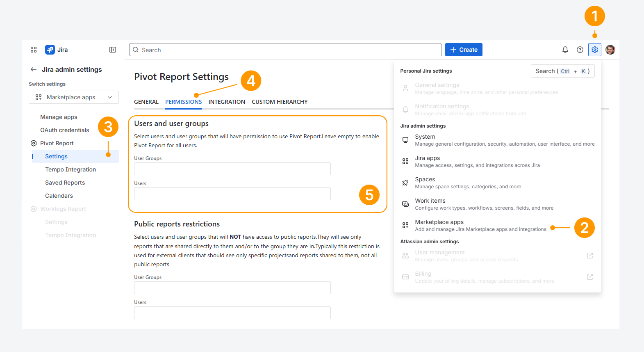This screenshot has height=352, width=644.
Task: Click the Marketplace apps menu icon
Action: 405,225
